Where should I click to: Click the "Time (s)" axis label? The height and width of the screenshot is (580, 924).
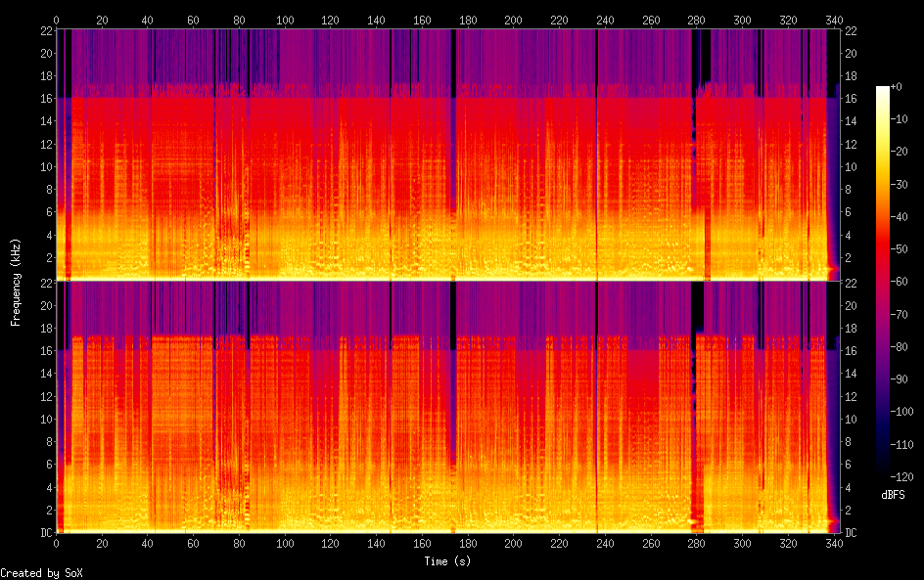448,561
